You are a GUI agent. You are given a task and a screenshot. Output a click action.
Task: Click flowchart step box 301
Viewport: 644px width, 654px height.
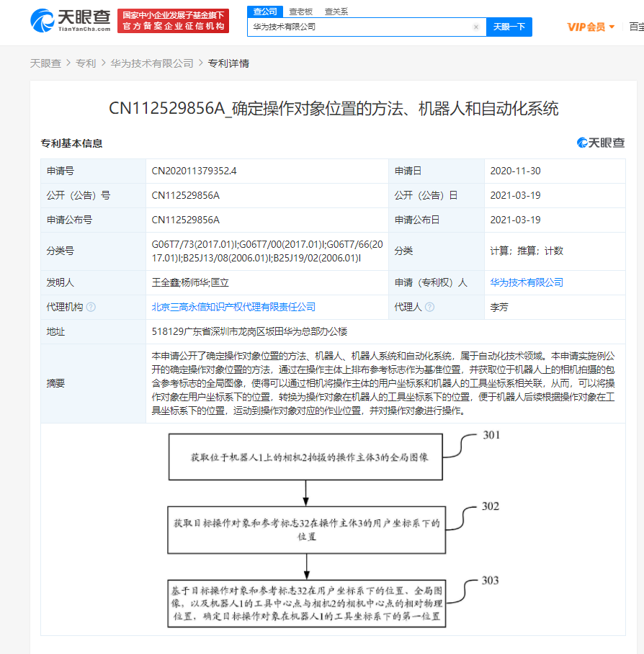305,457
